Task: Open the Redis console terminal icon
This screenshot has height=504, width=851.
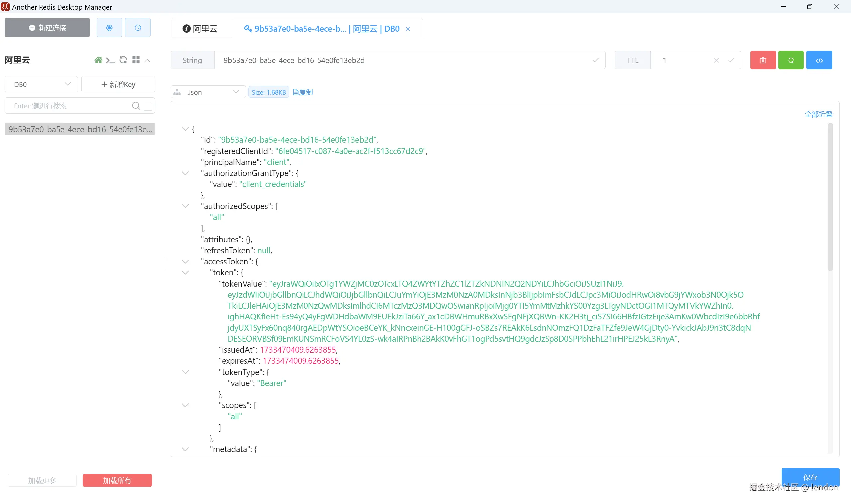Action: click(x=110, y=60)
